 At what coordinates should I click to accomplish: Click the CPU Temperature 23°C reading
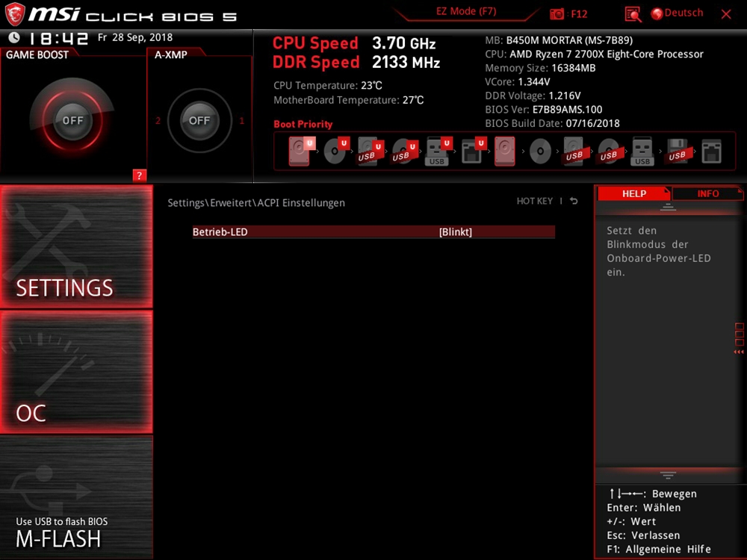328,86
